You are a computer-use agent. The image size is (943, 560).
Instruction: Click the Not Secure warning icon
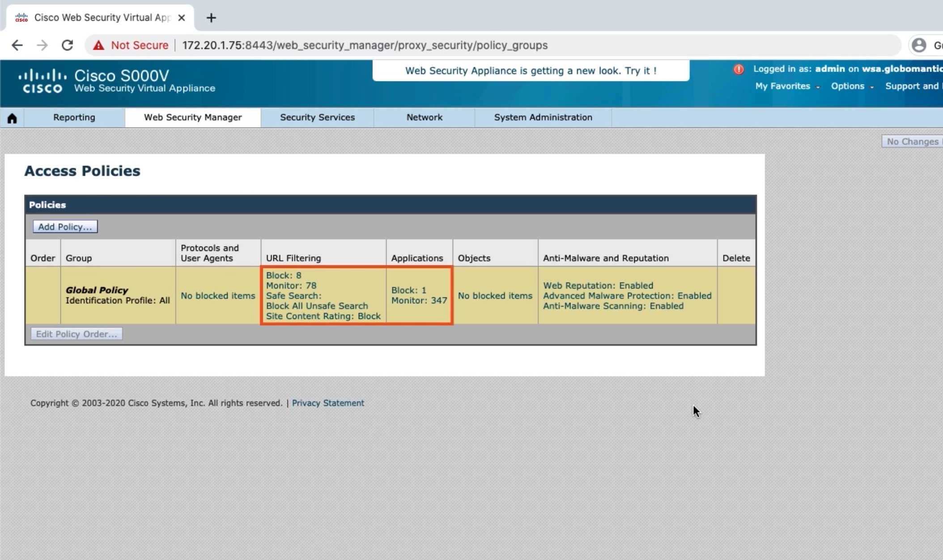(98, 45)
